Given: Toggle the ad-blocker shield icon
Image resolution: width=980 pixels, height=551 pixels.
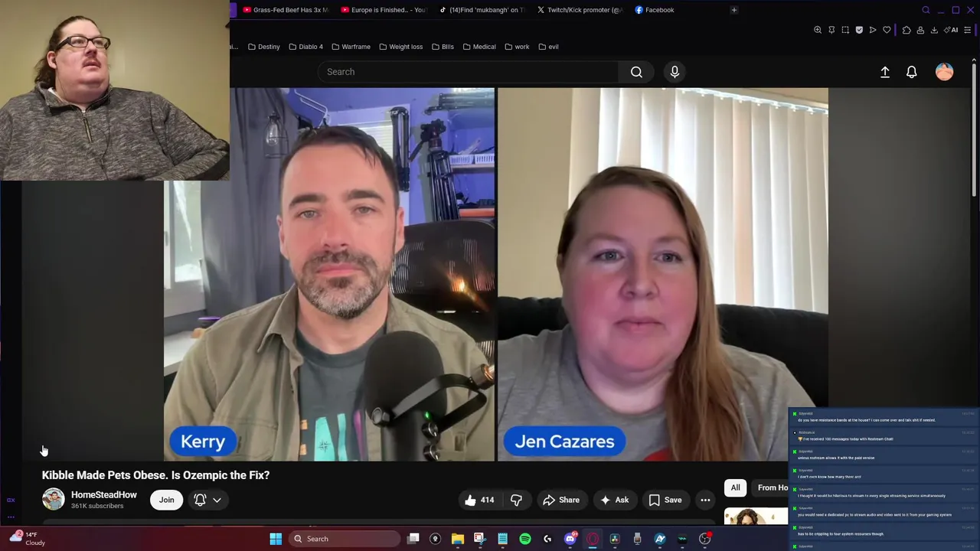Looking at the screenshot, I should 859,30.
